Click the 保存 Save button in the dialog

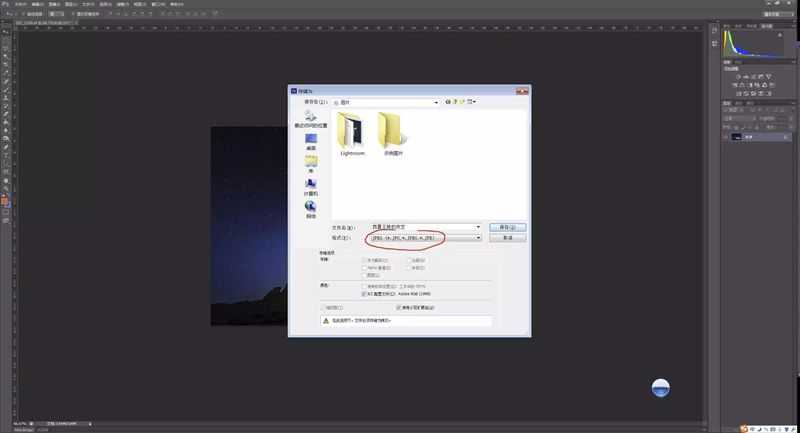pyautogui.click(x=507, y=227)
